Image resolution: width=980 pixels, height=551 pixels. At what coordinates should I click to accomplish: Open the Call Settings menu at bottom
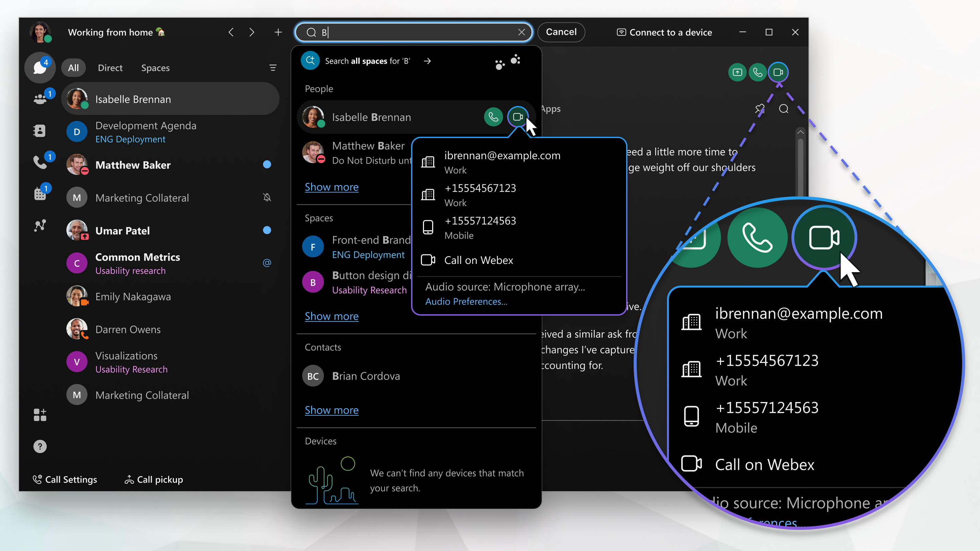[x=65, y=479]
